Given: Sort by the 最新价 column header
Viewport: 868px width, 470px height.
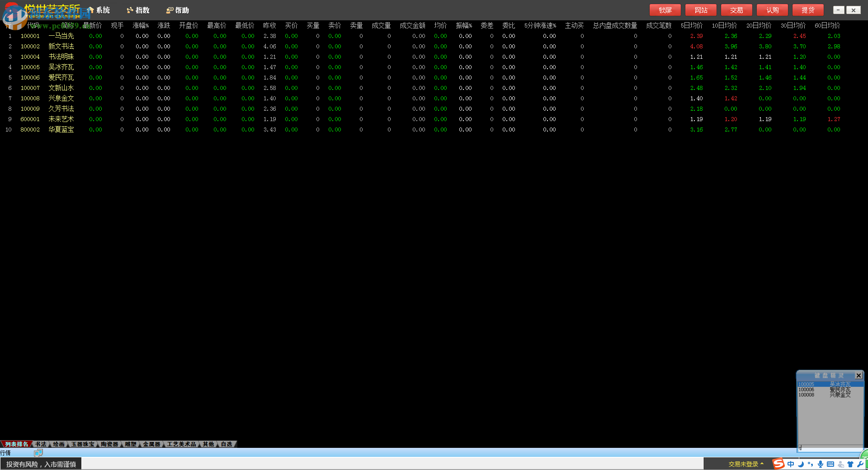Looking at the screenshot, I should 92,26.
